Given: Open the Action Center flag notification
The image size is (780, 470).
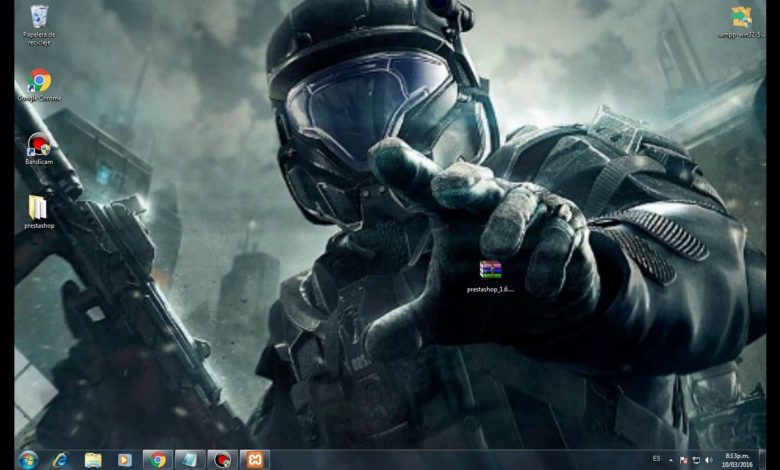Looking at the screenshot, I should point(684,459).
